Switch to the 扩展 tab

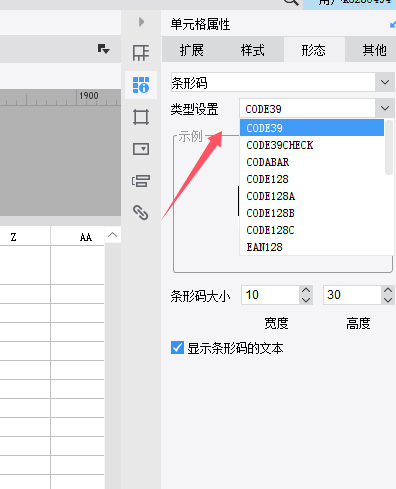coord(192,50)
